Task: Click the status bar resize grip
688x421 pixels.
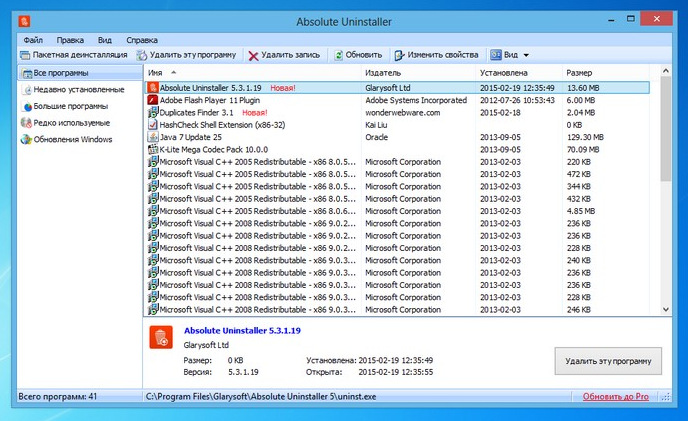Action: [x=666, y=397]
